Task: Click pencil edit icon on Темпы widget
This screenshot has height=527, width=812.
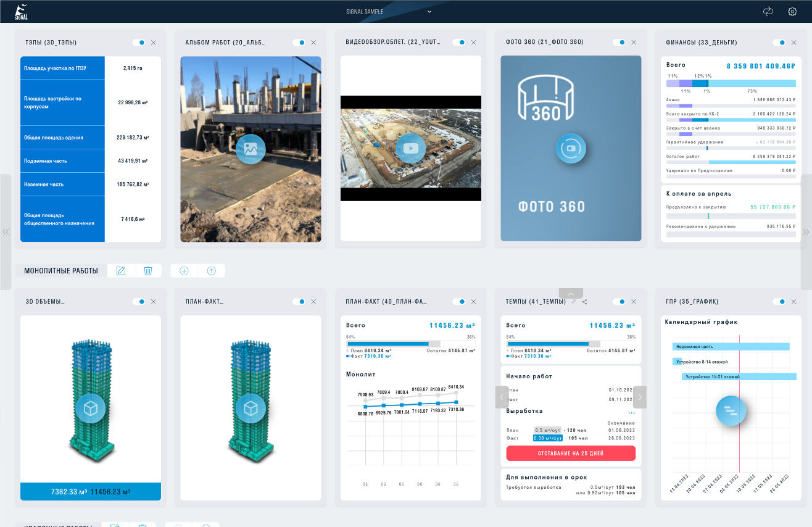Action: pyautogui.click(x=574, y=302)
